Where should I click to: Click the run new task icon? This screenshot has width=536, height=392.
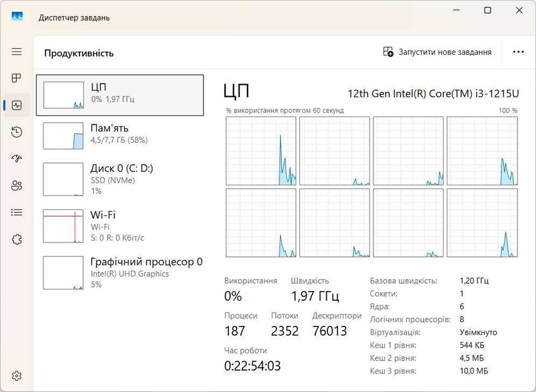click(x=388, y=52)
